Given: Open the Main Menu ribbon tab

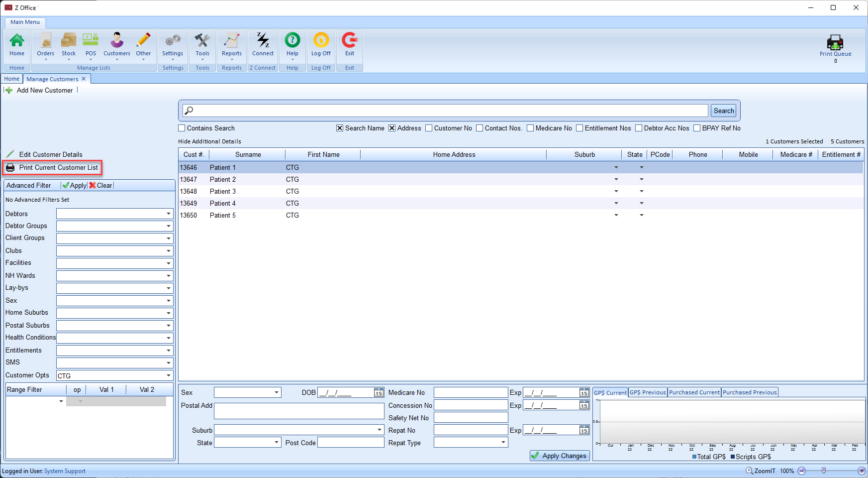Looking at the screenshot, I should coord(25,22).
